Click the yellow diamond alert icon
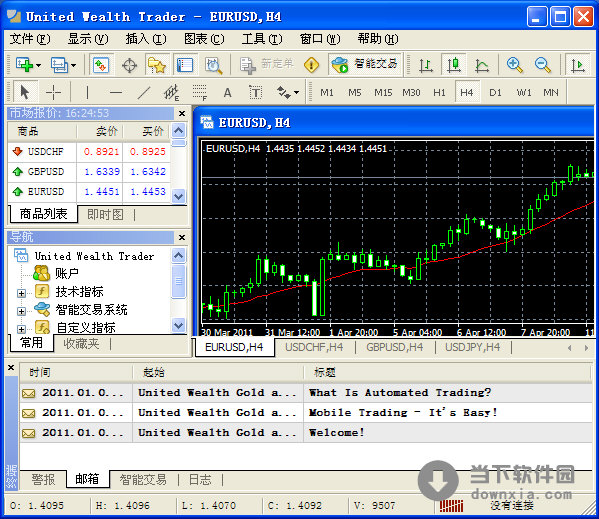 [311, 65]
